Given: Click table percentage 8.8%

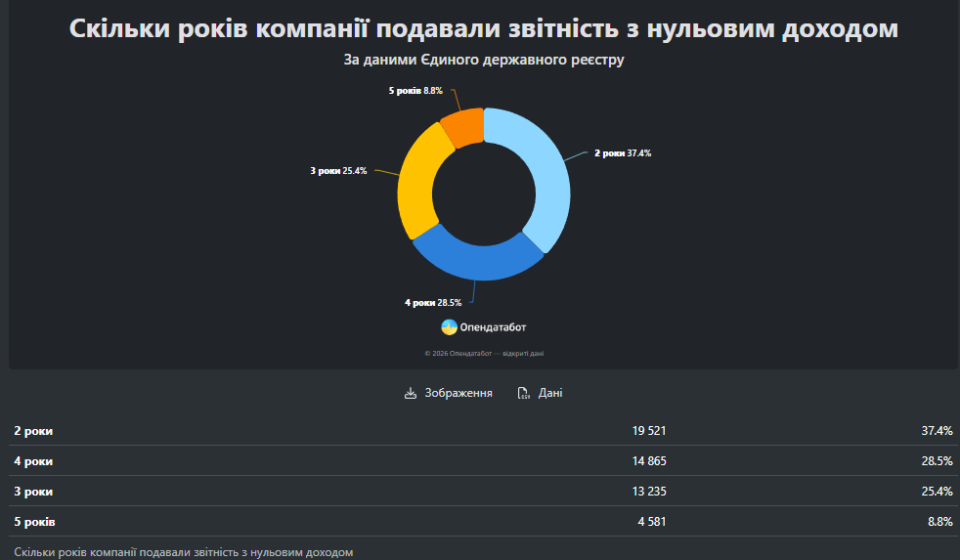Looking at the screenshot, I should [x=940, y=522].
